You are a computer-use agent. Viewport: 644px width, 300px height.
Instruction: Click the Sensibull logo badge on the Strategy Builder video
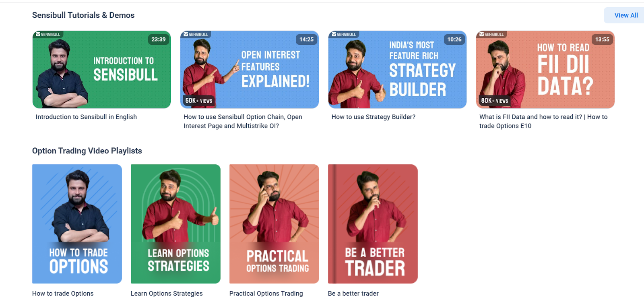[344, 35]
